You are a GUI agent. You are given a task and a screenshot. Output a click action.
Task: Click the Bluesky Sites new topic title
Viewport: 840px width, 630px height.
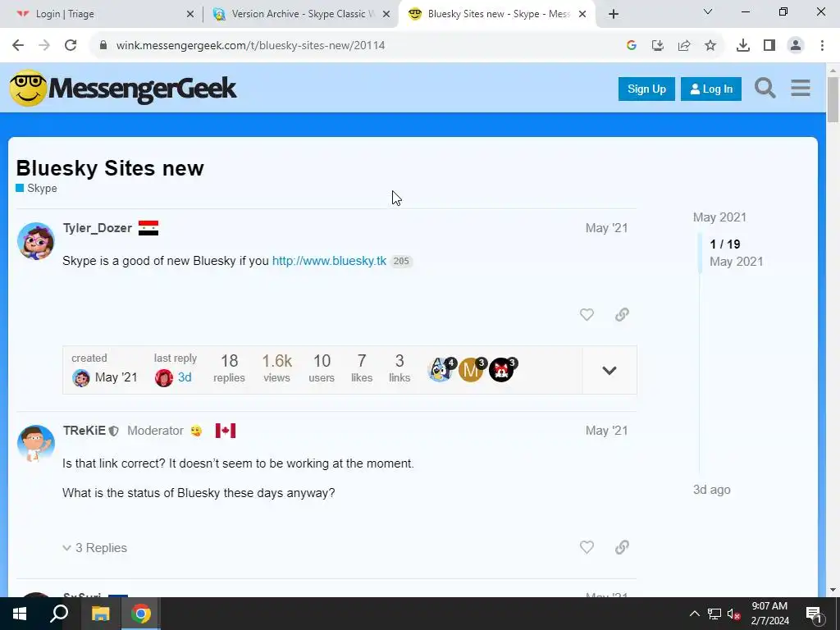coord(110,168)
